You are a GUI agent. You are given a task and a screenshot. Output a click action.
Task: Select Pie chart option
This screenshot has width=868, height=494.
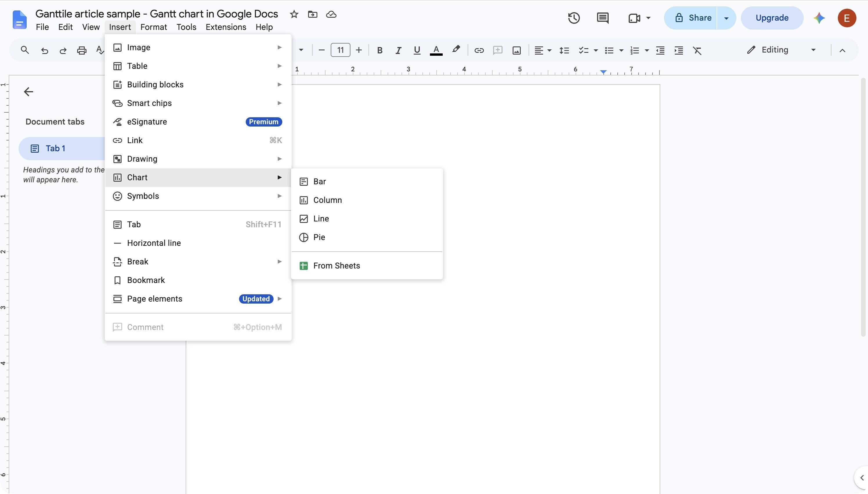[367, 237]
